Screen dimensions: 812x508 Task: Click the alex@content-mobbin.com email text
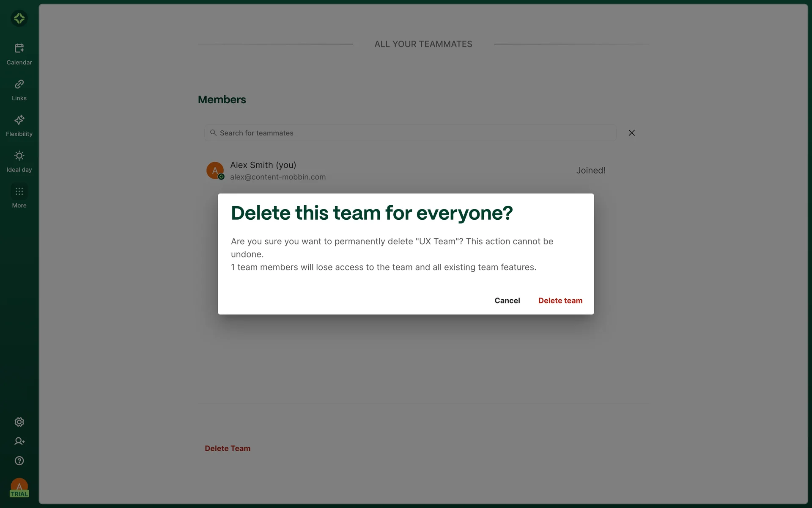[x=278, y=177]
